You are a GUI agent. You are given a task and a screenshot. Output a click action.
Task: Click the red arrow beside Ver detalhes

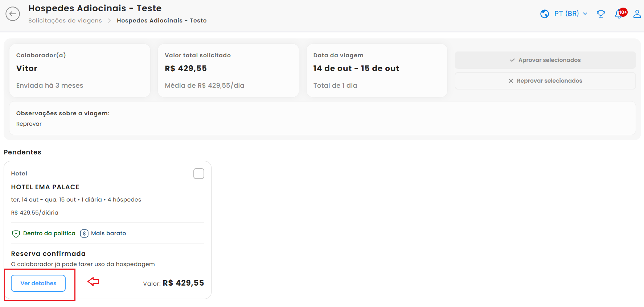coord(93,281)
